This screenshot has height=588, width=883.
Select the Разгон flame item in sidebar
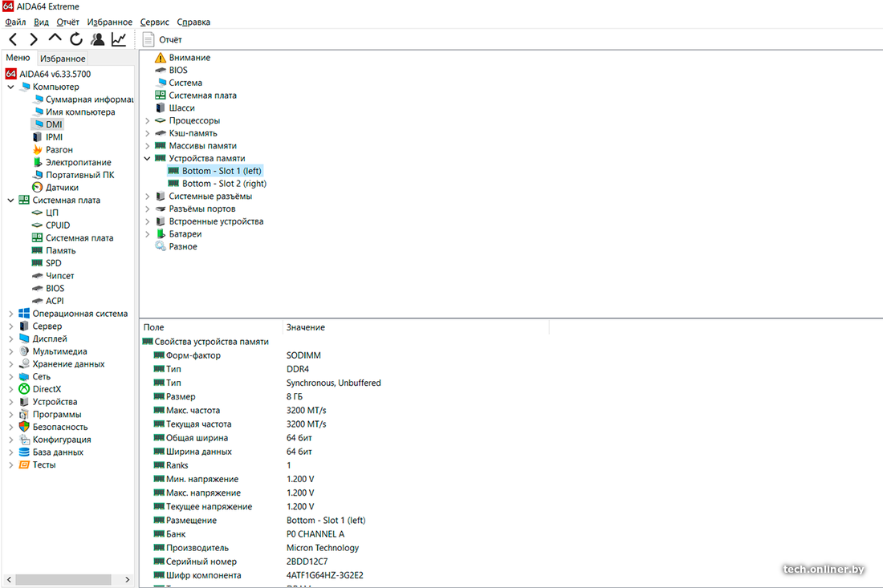pyautogui.click(x=59, y=150)
